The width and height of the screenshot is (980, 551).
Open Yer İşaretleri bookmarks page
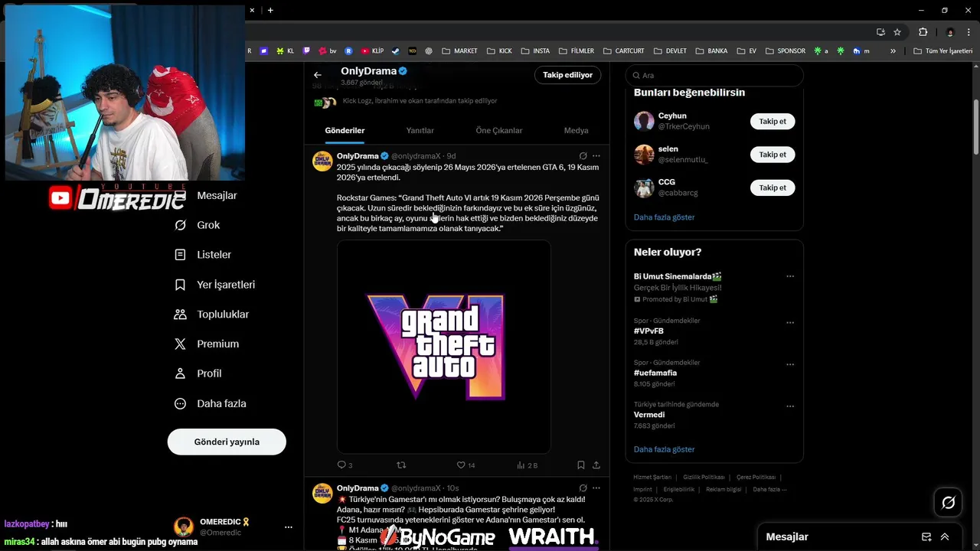coord(226,285)
